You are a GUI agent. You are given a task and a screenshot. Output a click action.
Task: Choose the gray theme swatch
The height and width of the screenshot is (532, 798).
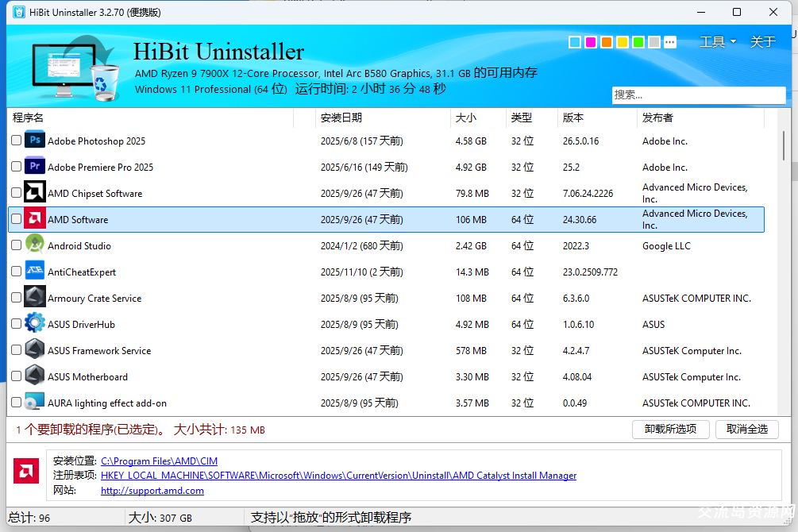(654, 42)
